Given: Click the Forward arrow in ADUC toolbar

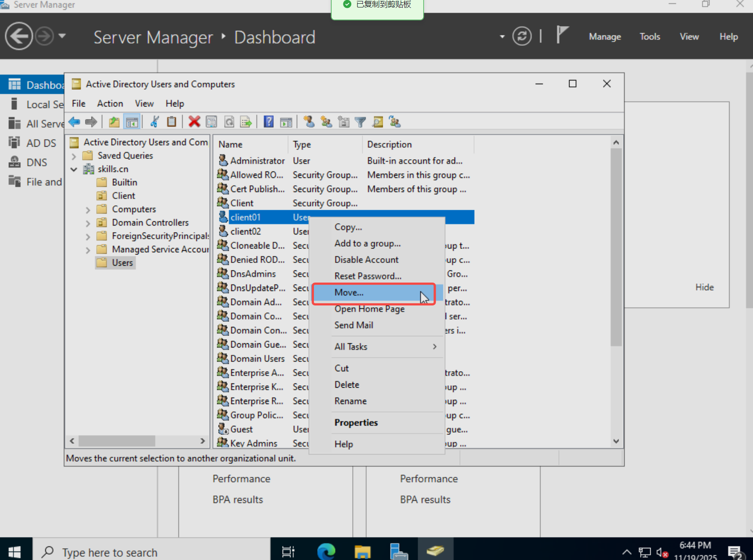Looking at the screenshot, I should pos(91,122).
